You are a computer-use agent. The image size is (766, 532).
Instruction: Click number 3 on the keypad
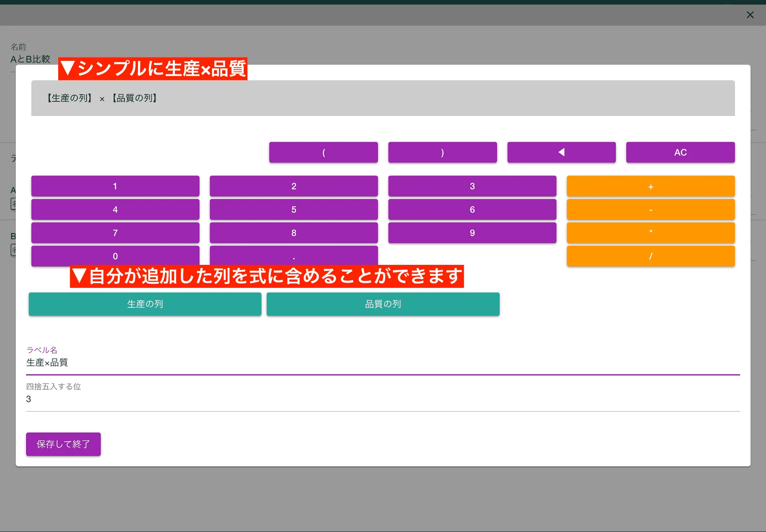click(473, 187)
